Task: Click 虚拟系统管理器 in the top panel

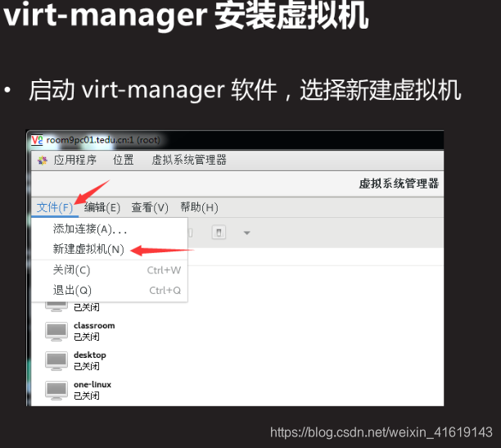Action: coord(189,160)
